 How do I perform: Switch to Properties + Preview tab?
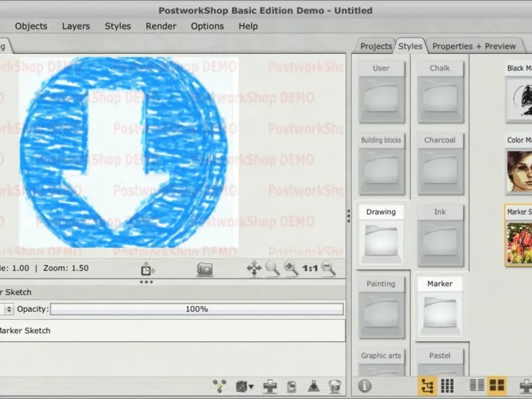coord(473,46)
